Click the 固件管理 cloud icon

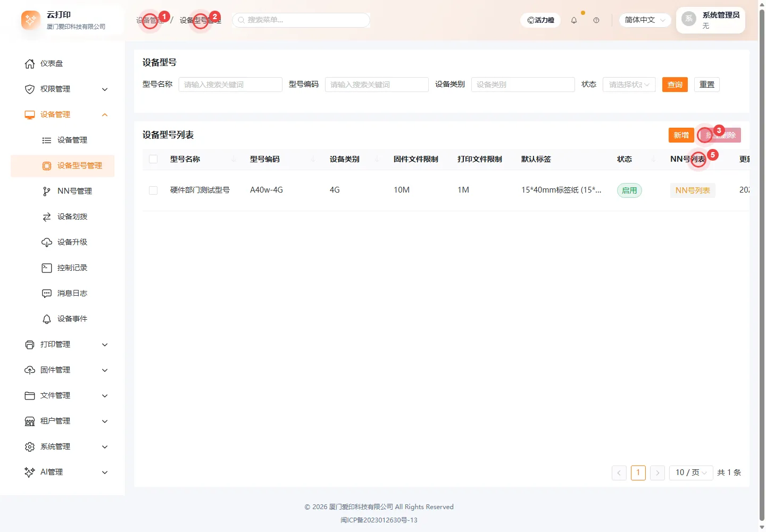(30, 370)
